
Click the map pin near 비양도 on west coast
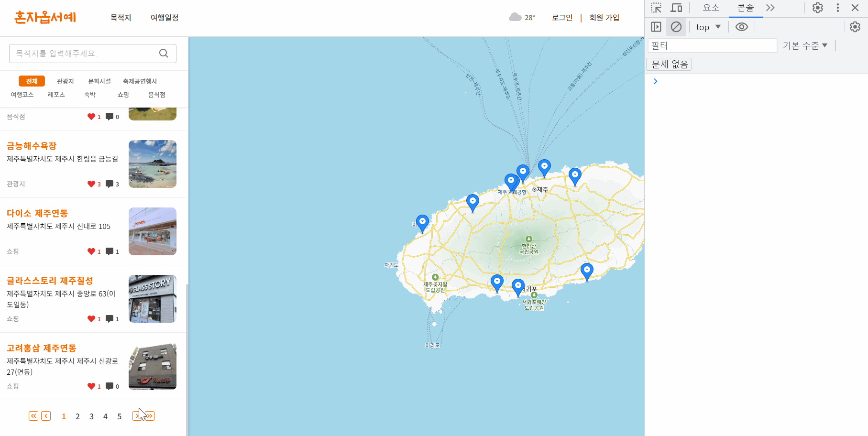[422, 223]
